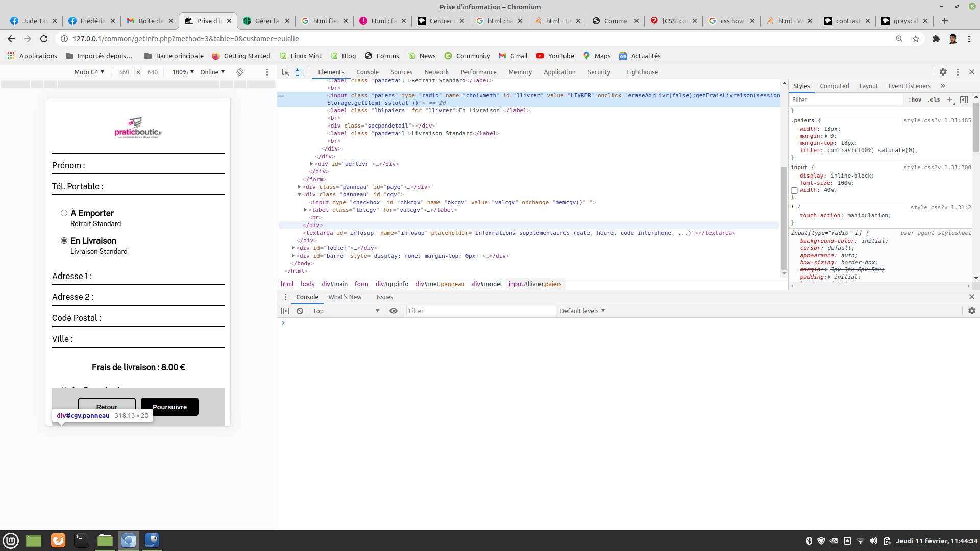The height and width of the screenshot is (551, 980).
Task: Select the A Emporter radio button
Action: 64,213
